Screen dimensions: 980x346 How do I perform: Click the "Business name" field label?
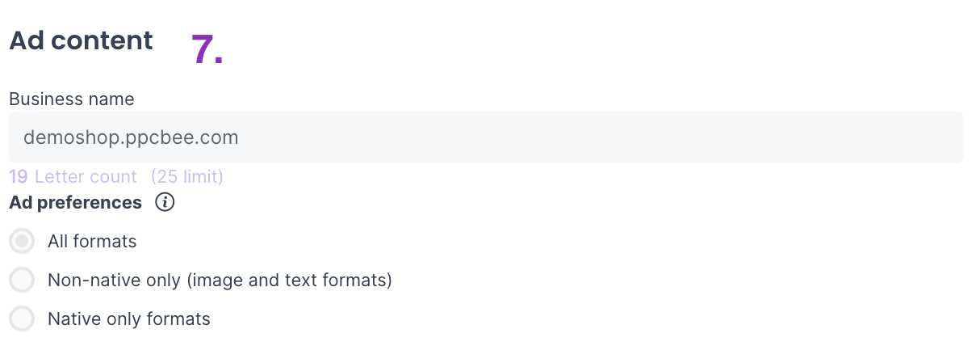(72, 99)
